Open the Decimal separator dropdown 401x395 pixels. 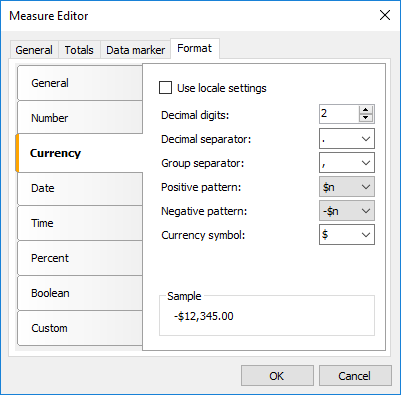[347, 139]
